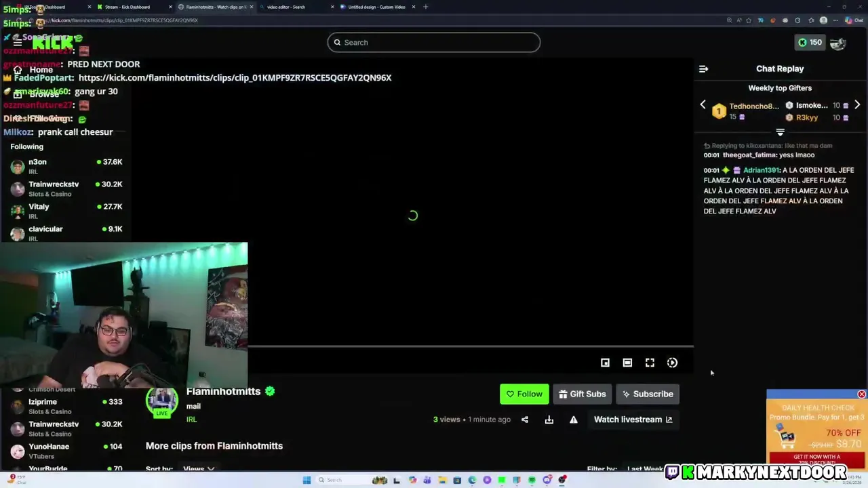
Task: Open the user profile avatar menu
Action: click(x=838, y=43)
